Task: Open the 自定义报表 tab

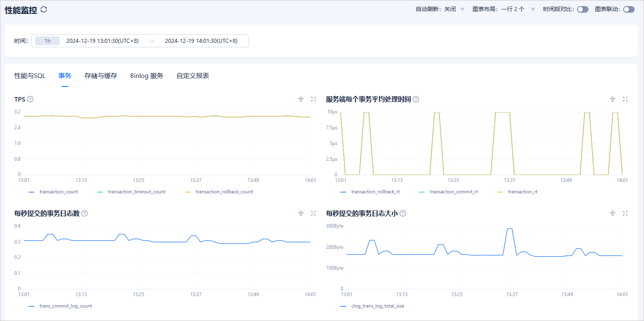Action: pos(193,76)
